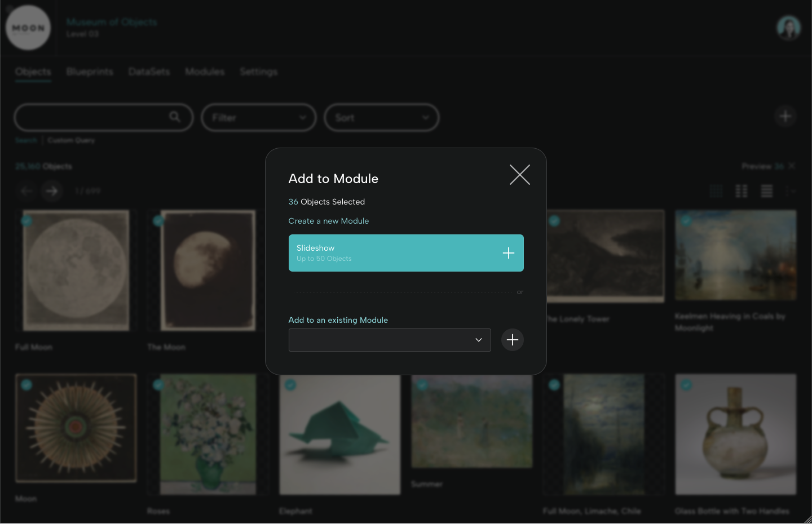Click the previous page arrow

point(27,191)
